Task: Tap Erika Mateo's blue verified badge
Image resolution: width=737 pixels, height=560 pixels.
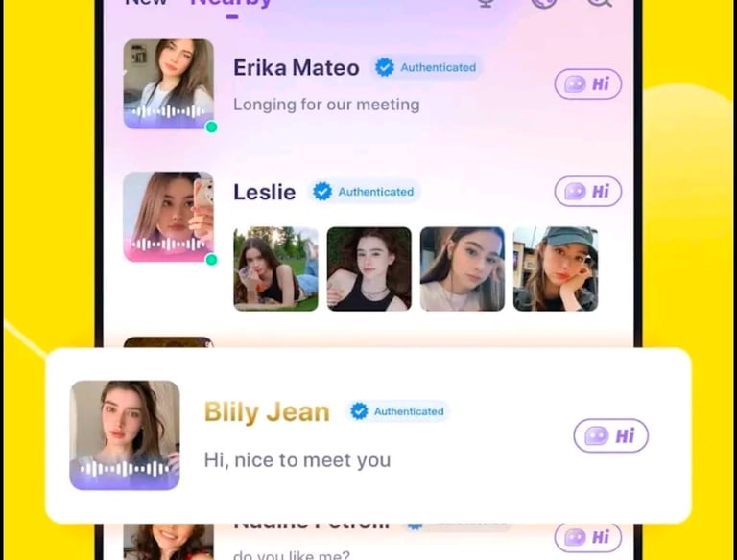Action: click(385, 67)
